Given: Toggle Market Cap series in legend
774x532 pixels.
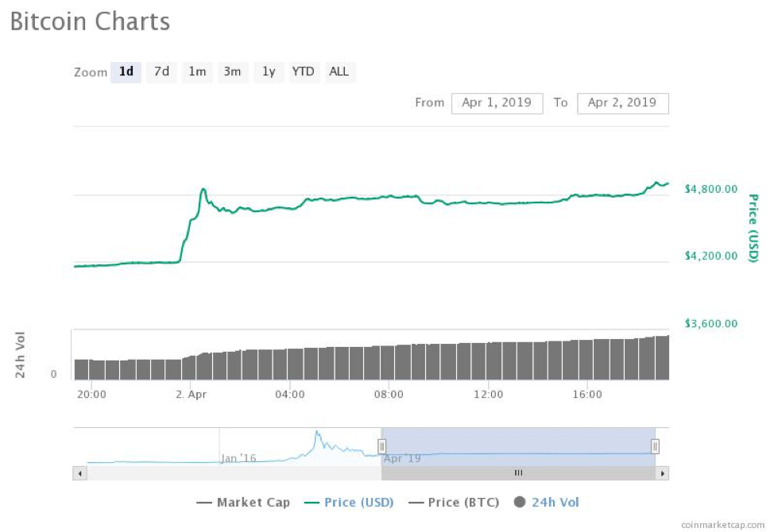Looking at the screenshot, I should coord(243,503).
